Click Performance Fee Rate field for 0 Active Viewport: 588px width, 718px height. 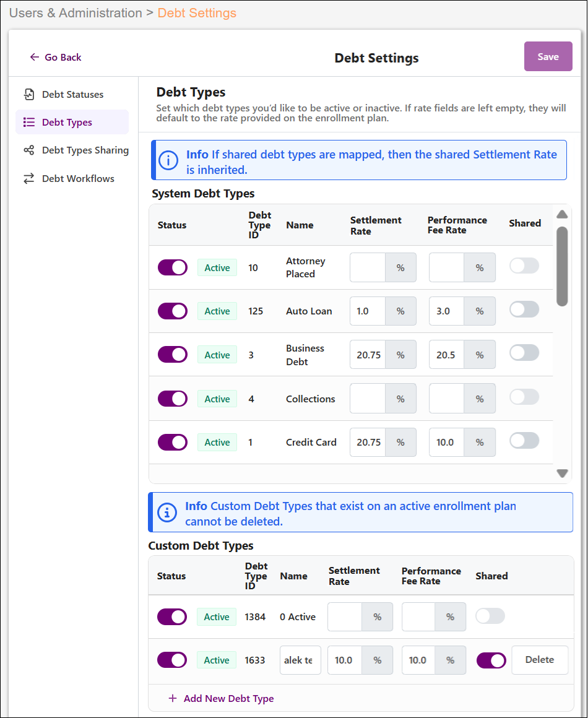(x=418, y=617)
